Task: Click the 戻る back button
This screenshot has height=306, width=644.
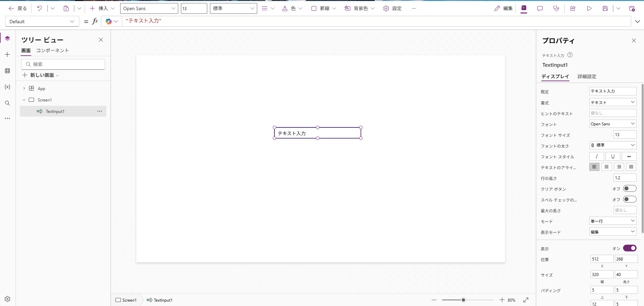Action: pos(18,8)
